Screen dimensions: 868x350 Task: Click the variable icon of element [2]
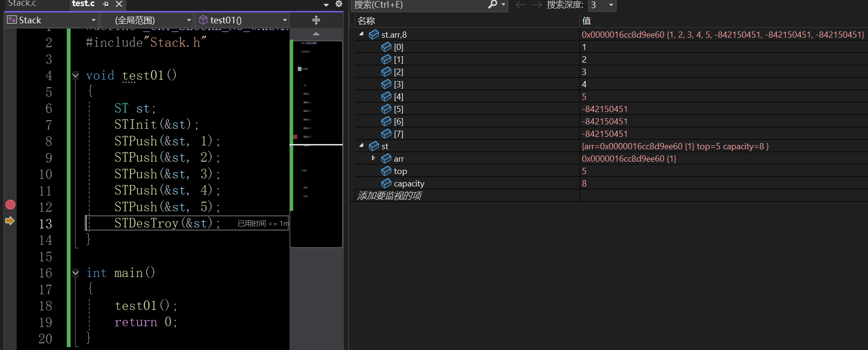(386, 72)
